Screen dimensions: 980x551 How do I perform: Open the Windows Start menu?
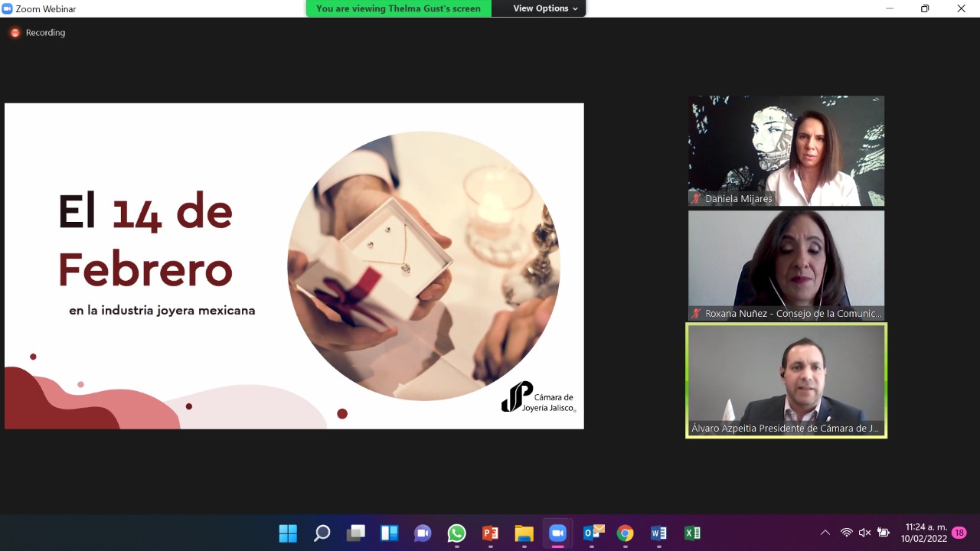pos(288,533)
